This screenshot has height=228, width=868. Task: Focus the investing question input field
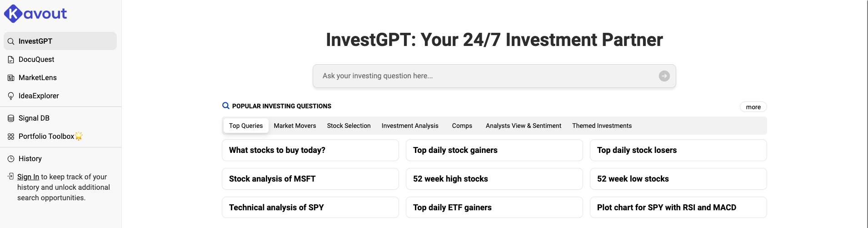click(x=486, y=76)
